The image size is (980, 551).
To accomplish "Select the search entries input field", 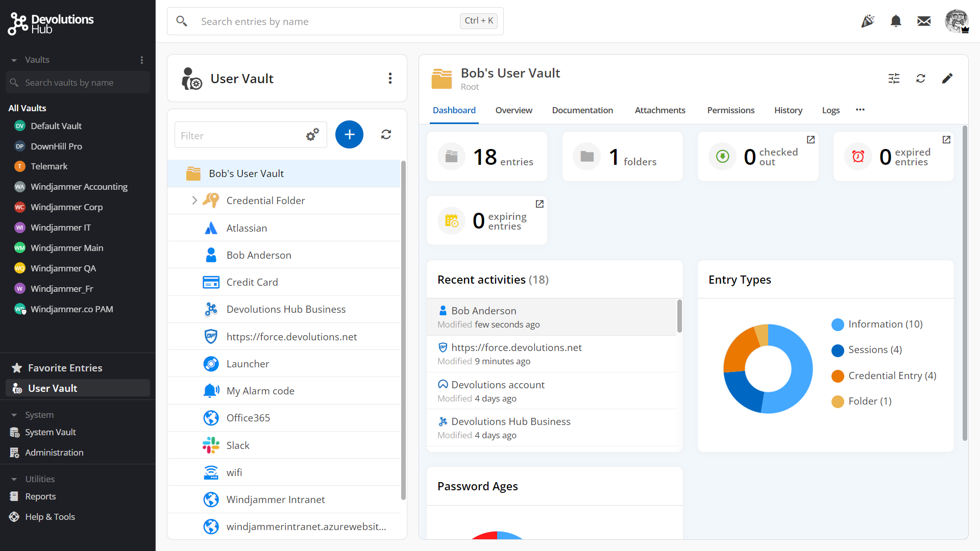I will pos(329,21).
